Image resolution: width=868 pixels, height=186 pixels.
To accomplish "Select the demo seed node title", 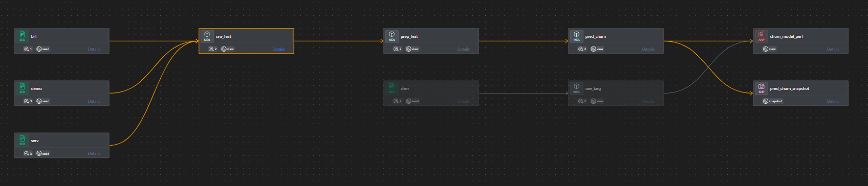I will 36,88.
